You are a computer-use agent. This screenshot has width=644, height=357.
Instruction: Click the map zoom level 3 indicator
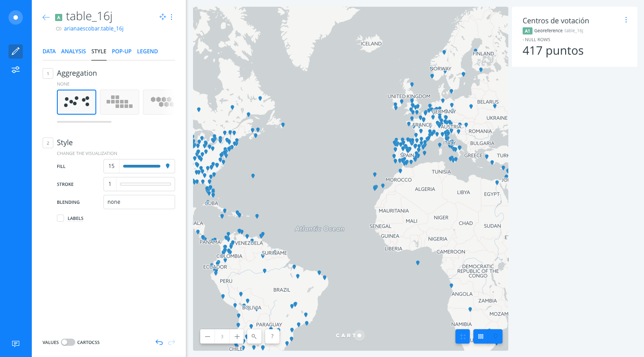[x=222, y=336]
